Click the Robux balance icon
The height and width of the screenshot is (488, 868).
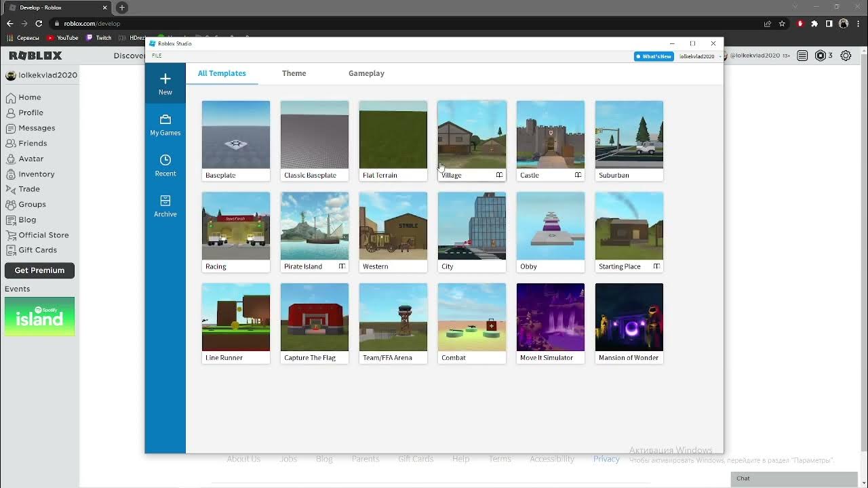820,56
